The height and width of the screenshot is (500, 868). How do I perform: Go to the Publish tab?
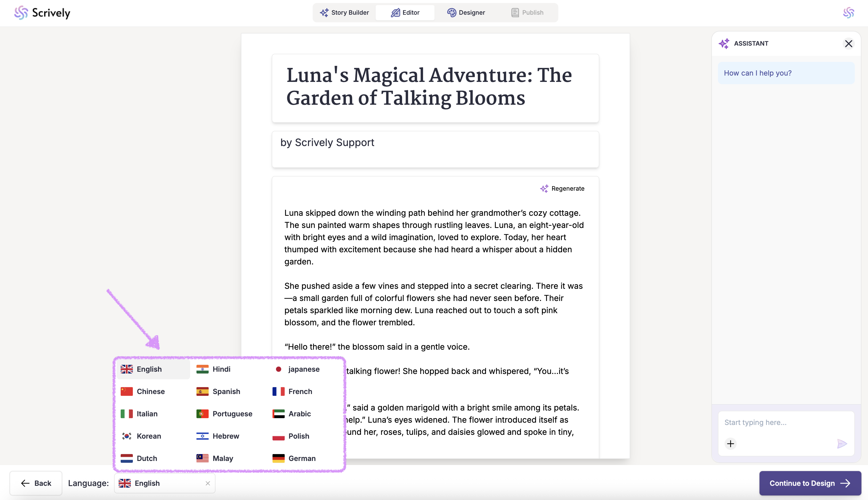tap(527, 13)
